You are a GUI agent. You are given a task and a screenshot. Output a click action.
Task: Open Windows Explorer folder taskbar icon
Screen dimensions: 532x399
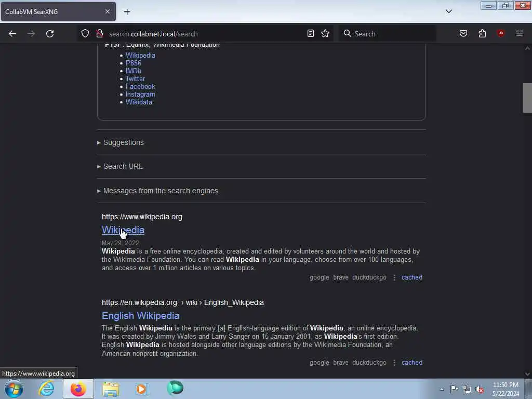click(111, 389)
